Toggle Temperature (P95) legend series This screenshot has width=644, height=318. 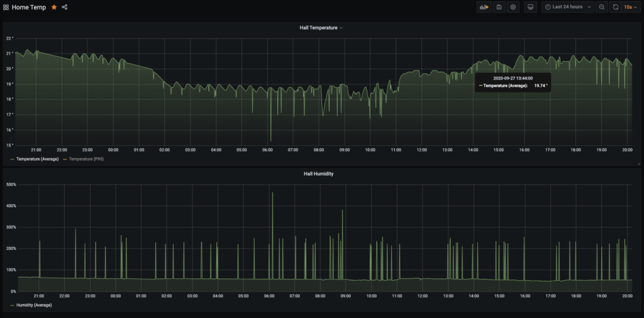point(86,159)
